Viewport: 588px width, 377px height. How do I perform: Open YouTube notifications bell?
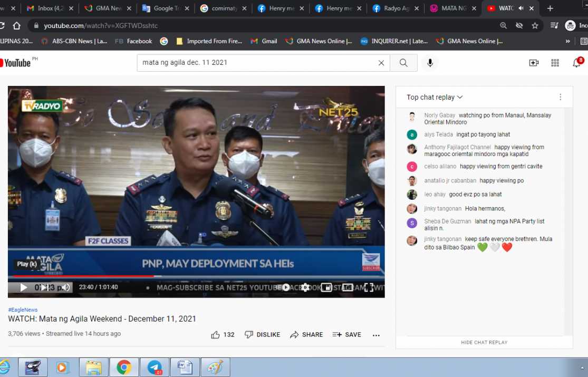pos(576,63)
